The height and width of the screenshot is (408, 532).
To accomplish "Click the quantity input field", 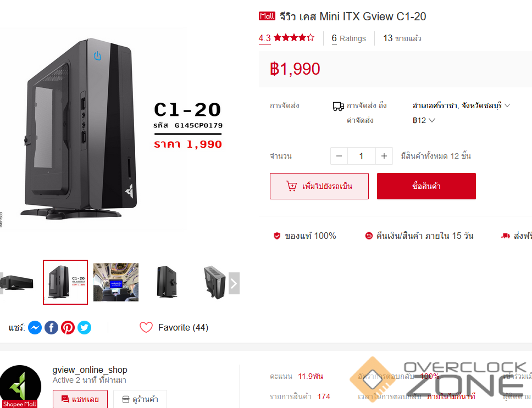I will point(361,156).
